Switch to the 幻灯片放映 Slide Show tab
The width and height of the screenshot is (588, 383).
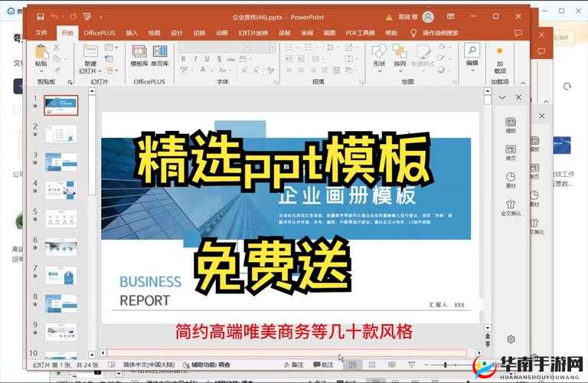pos(253,33)
